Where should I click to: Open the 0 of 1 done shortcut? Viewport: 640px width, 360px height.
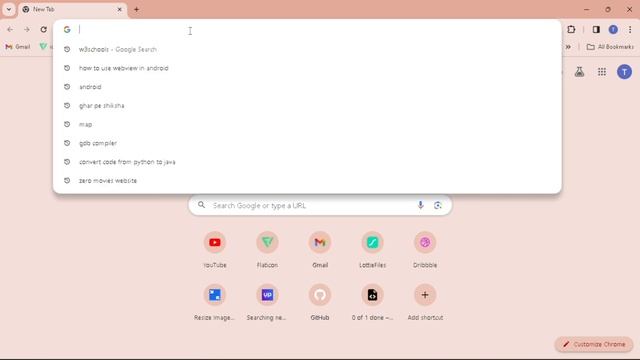[x=372, y=302]
